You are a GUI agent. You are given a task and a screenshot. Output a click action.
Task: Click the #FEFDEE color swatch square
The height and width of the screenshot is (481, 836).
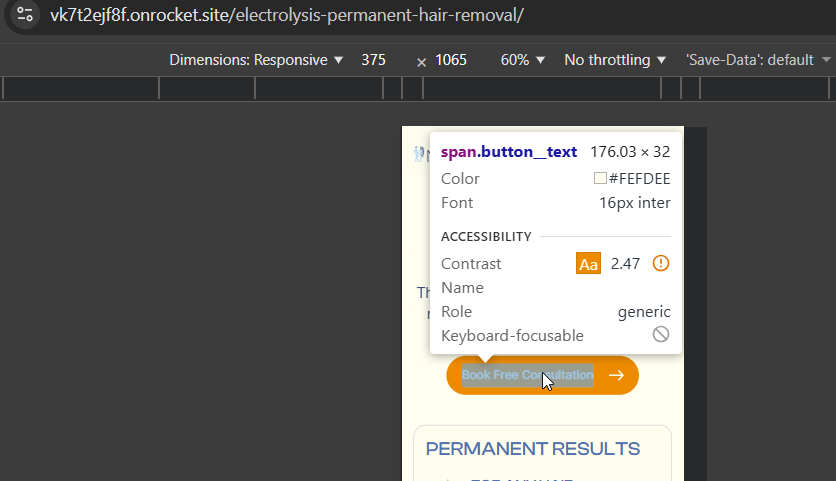coord(600,178)
